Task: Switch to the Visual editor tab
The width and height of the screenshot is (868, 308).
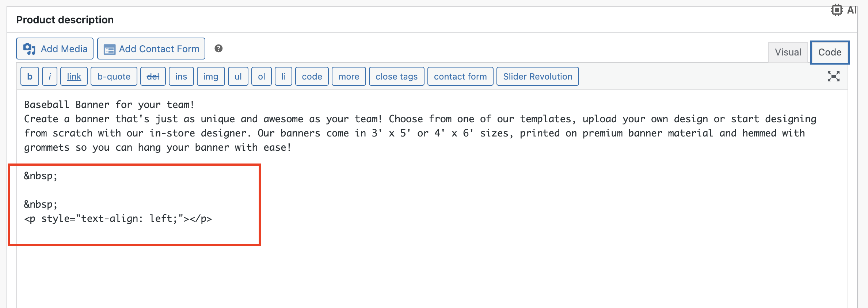Action: click(x=788, y=52)
